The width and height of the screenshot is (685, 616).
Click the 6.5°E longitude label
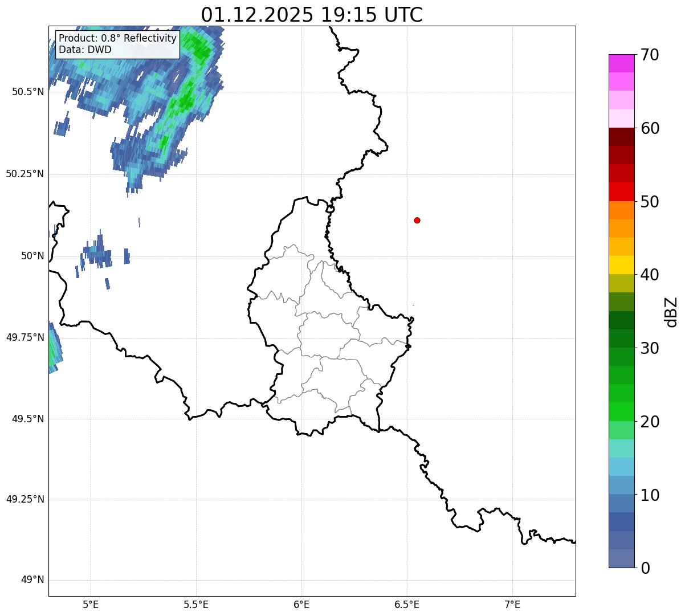407,605
